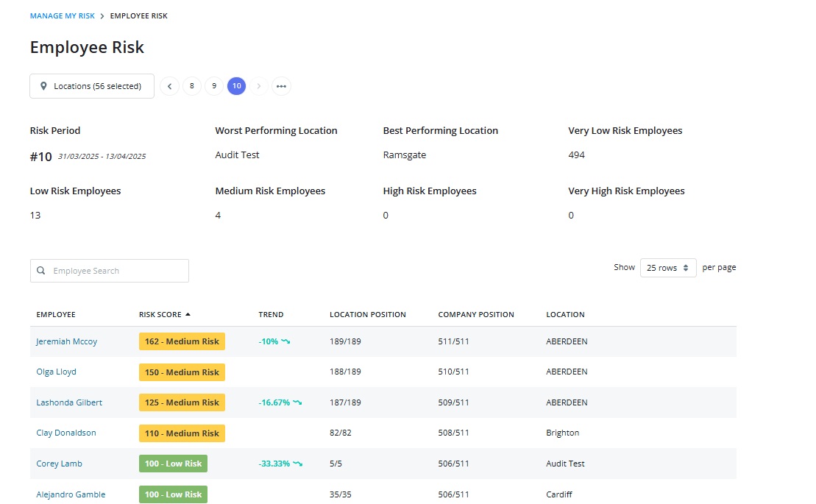Select risk period page 10
Image resolution: width=816 pixels, height=504 pixels.
pos(237,86)
